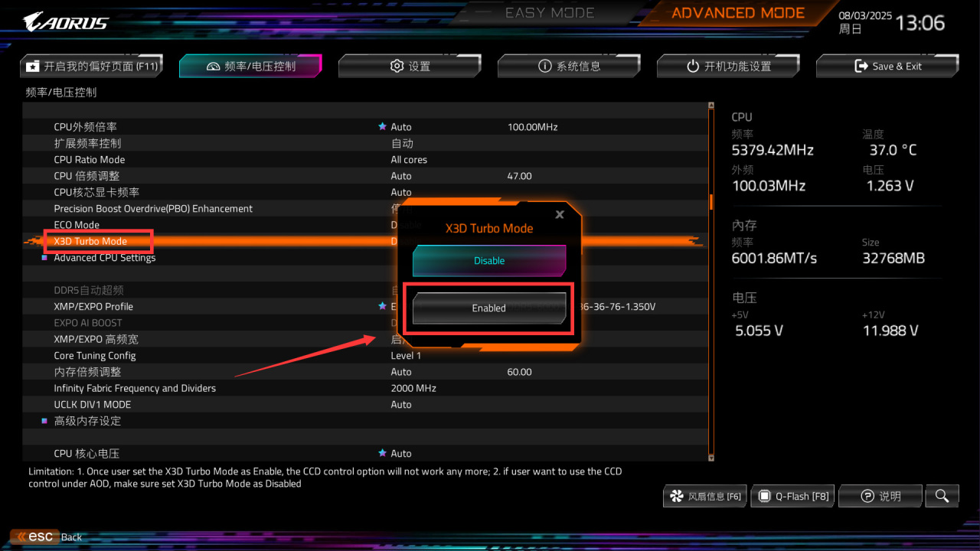Open 风扇信息 [F6] fan info

pos(705,496)
